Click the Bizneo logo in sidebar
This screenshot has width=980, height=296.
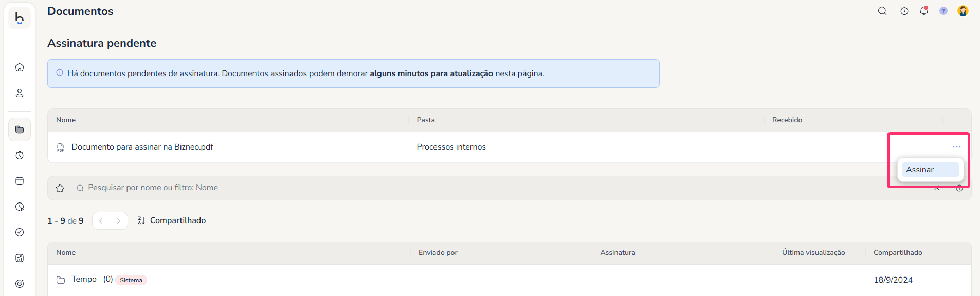point(20,18)
